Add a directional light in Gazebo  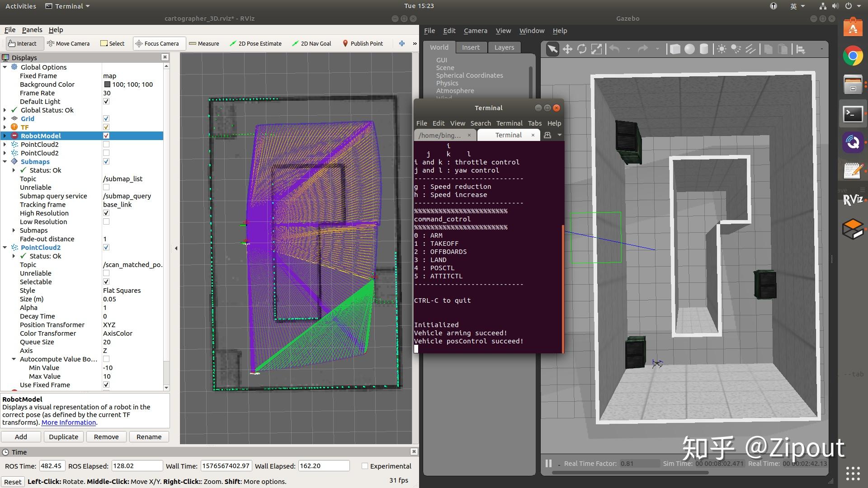tap(750, 49)
